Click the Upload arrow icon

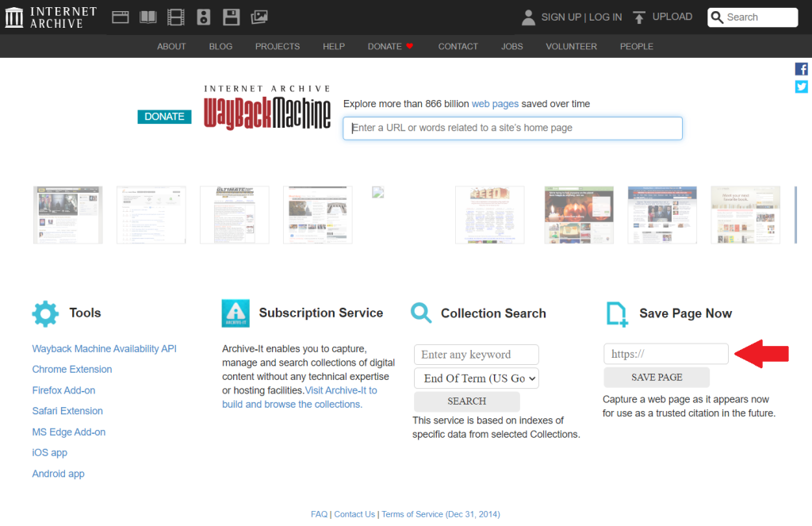pos(639,17)
